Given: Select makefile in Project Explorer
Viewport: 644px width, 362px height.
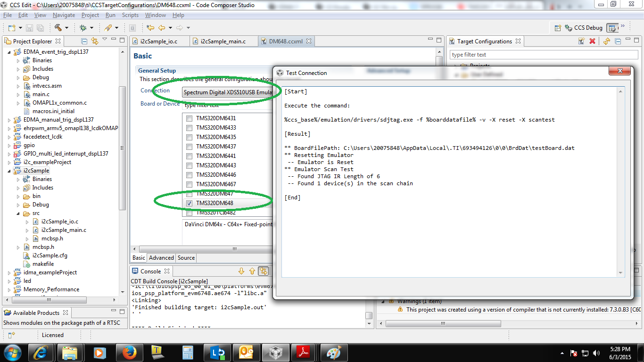Looking at the screenshot, I should 43,264.
